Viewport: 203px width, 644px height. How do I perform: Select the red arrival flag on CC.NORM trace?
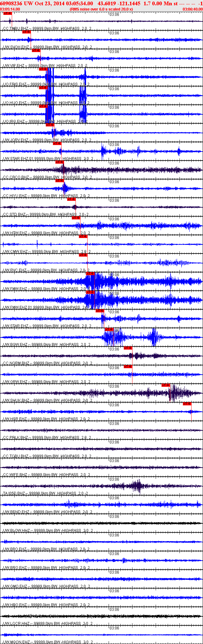click(x=128, y=348)
